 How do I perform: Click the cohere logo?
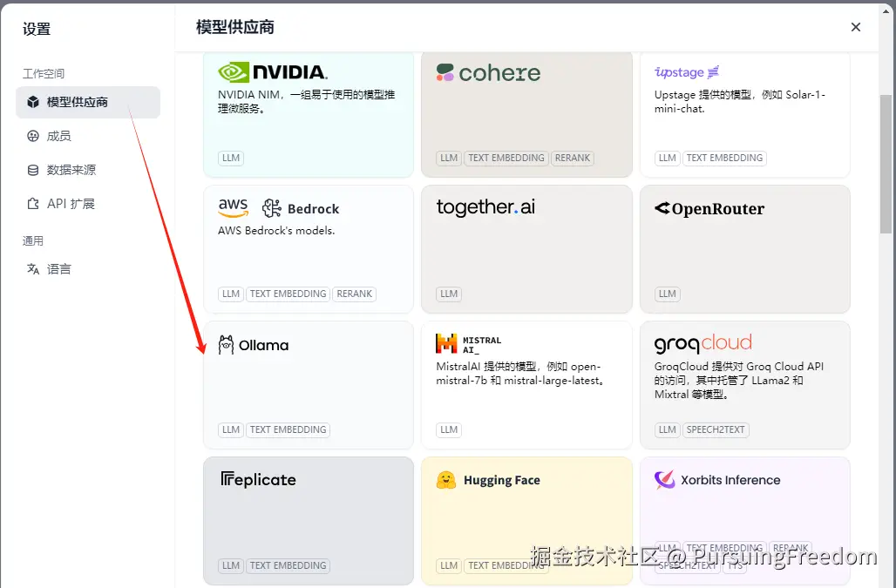click(x=488, y=72)
